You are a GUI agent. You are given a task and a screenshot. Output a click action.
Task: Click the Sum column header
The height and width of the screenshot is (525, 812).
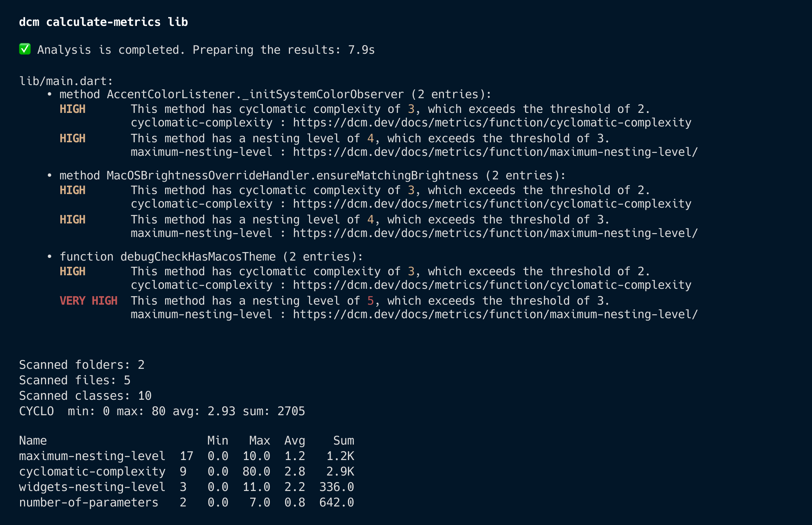click(343, 441)
